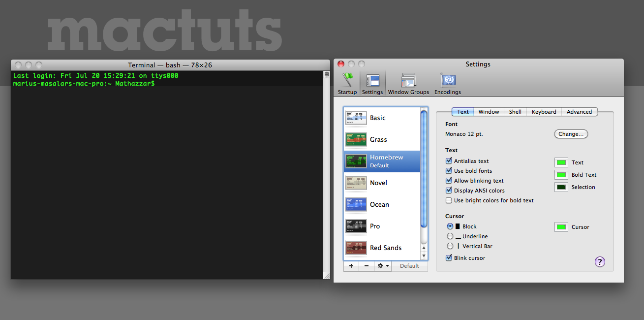The image size is (644, 320).
Task: Toggle the Blink cursor checkbox
Action: point(449,258)
